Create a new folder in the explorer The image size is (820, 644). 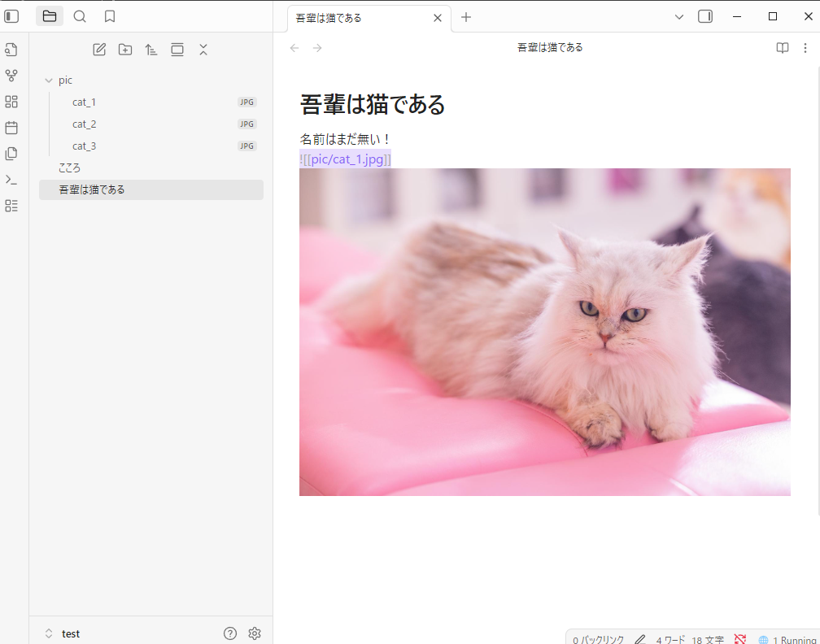[x=125, y=50]
